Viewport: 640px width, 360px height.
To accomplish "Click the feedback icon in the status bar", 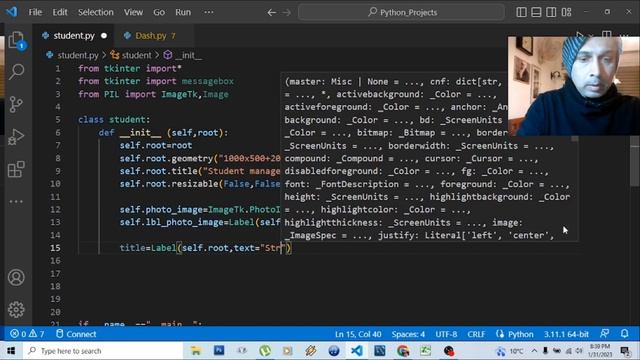I will click(605, 333).
